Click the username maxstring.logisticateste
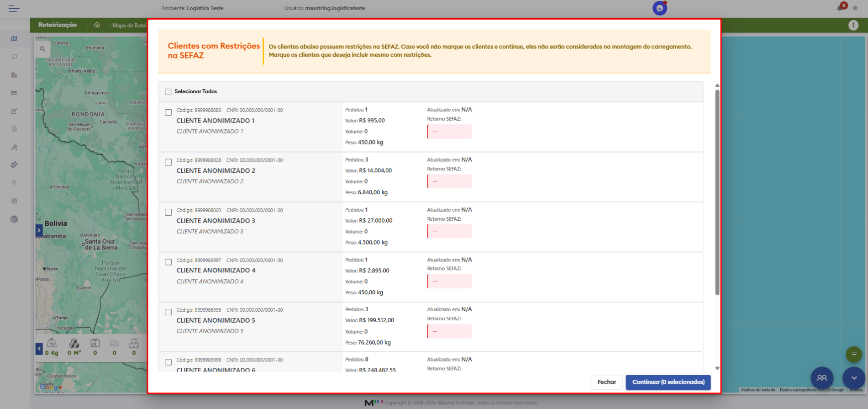The image size is (868, 409). point(335,8)
